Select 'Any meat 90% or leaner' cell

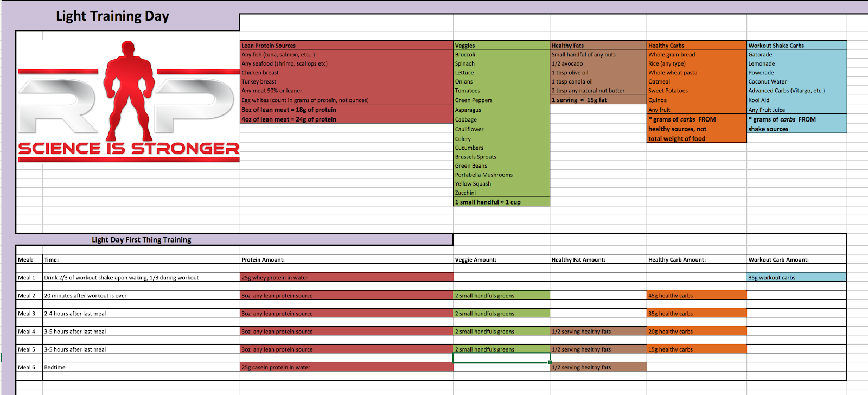point(347,91)
